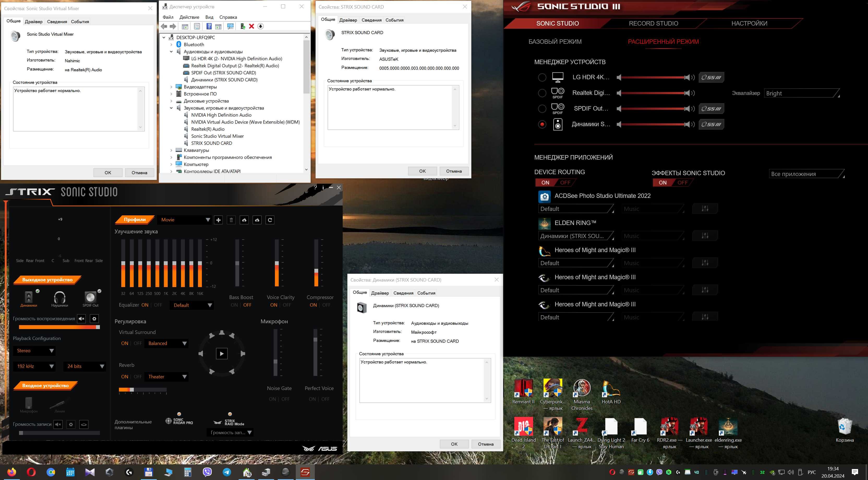This screenshot has width=868, height=480.
Task: Mute recording volume icon
Action: pos(58,424)
